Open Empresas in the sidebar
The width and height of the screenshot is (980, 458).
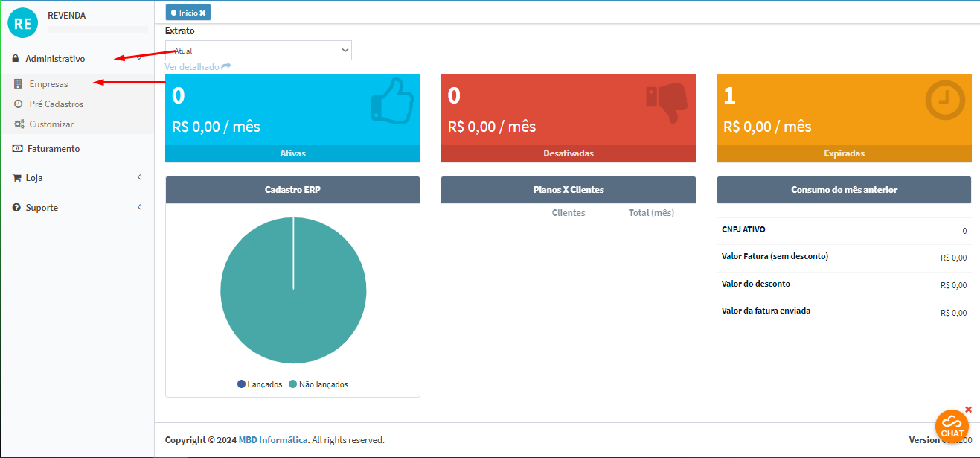click(48, 84)
